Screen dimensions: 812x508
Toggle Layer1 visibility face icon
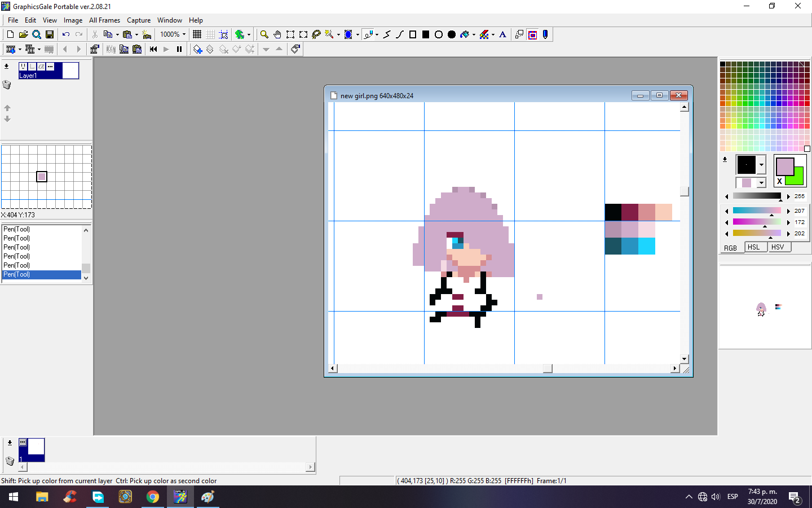(23, 67)
